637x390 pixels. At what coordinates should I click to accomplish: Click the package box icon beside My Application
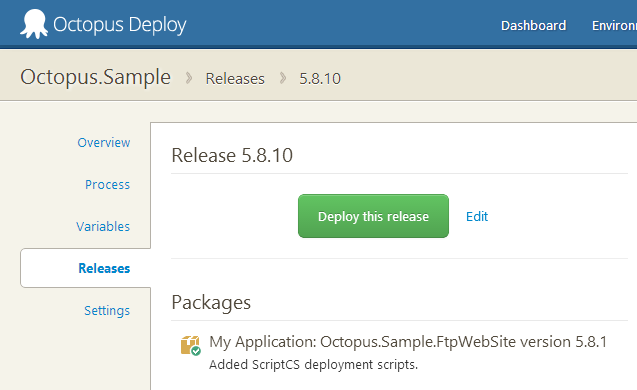[x=190, y=345]
